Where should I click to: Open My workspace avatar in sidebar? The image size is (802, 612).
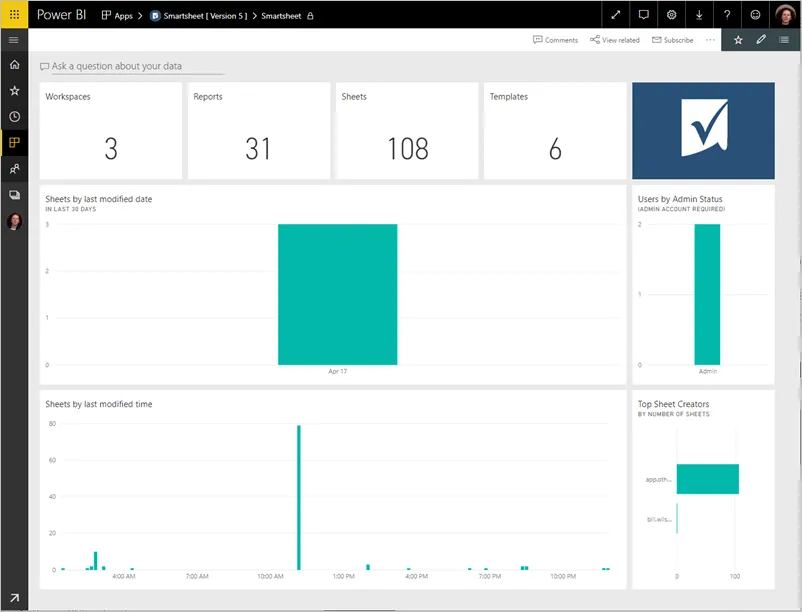(14, 221)
